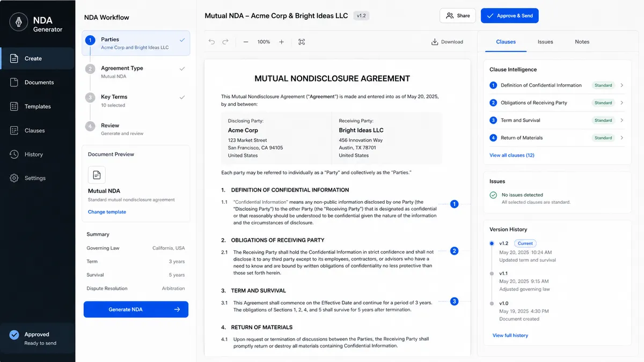Click the Current badge next to v1.2
This screenshot has width=644, height=362.
pyautogui.click(x=525, y=243)
